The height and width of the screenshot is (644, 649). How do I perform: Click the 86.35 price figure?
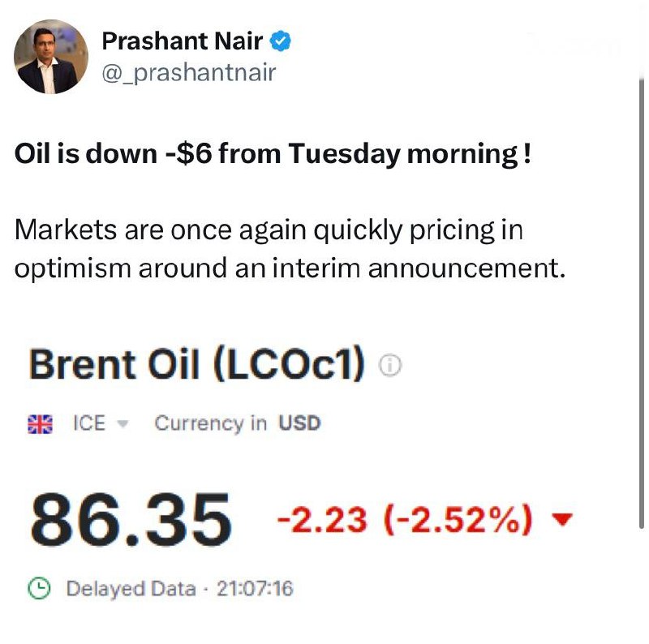(x=131, y=520)
